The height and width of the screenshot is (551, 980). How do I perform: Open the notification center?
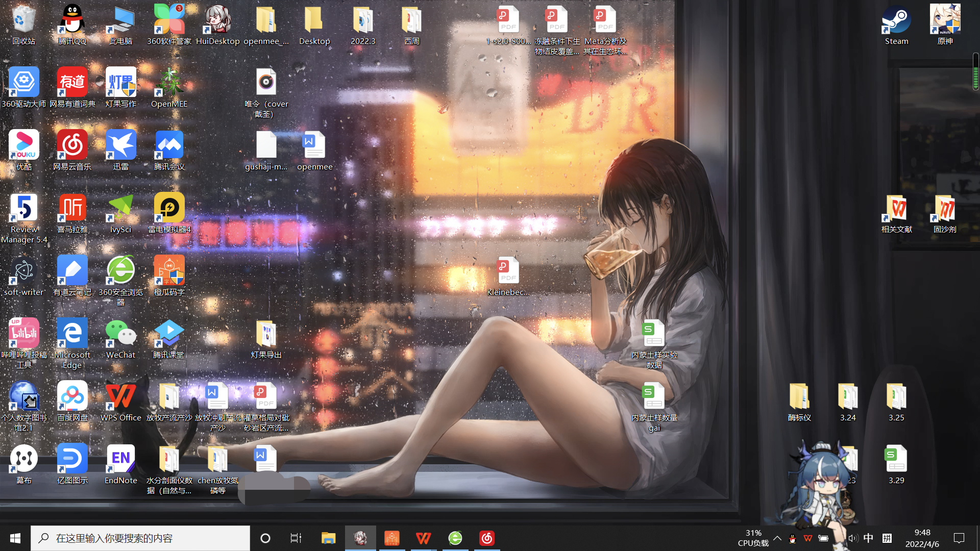click(x=959, y=538)
